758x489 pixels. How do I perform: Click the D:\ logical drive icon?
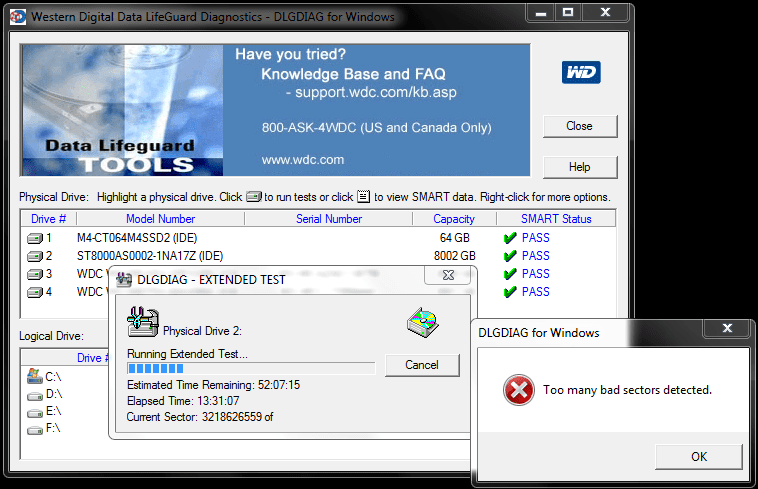pyautogui.click(x=35, y=396)
